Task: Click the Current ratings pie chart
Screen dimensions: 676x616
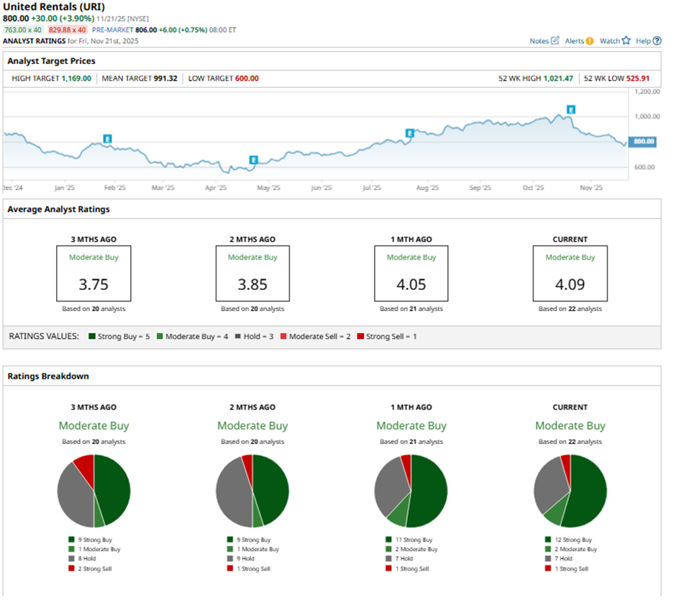Action: click(x=570, y=492)
